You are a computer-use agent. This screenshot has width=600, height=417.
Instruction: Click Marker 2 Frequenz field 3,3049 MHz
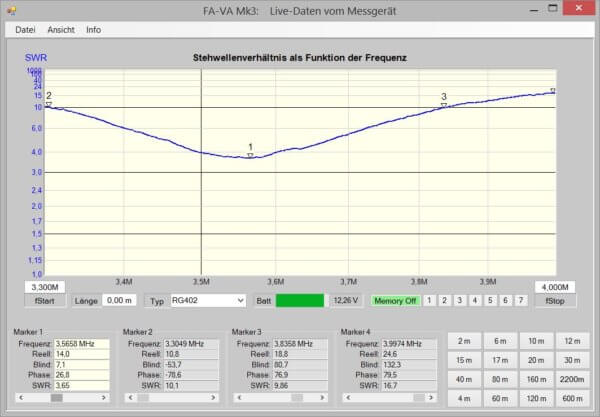191,344
